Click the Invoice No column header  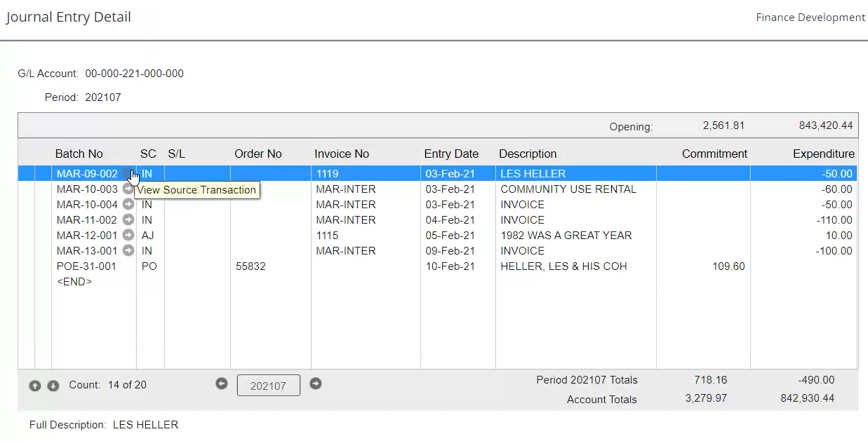(x=341, y=154)
